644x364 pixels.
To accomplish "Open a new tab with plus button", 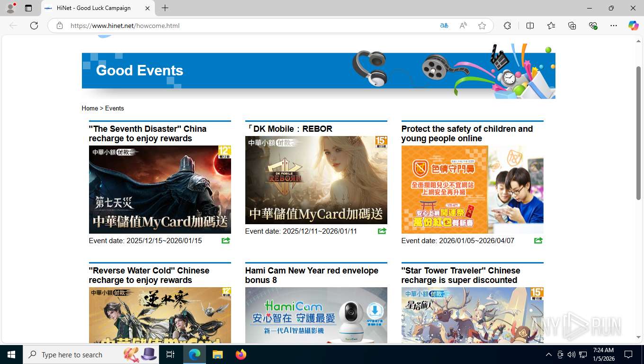I will click(165, 8).
